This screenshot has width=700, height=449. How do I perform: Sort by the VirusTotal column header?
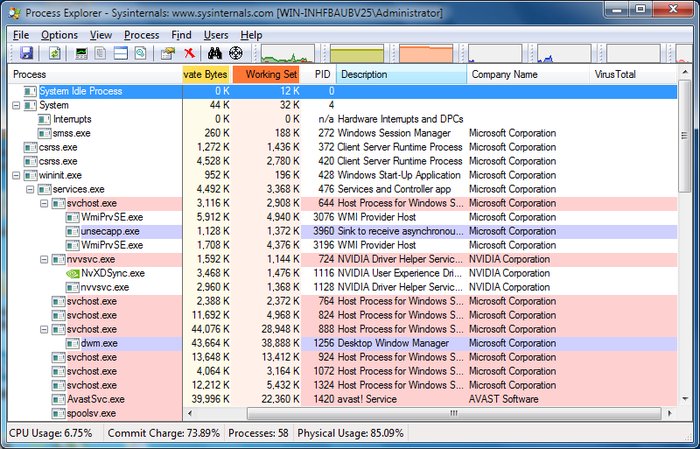coord(633,75)
